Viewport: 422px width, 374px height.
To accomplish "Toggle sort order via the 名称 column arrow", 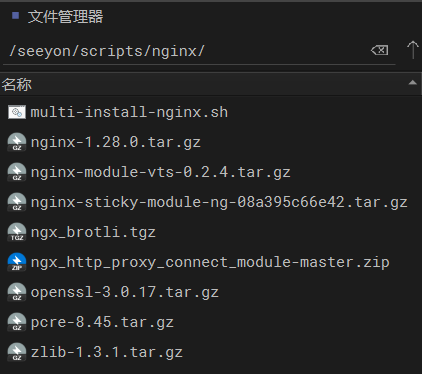I will (x=413, y=83).
